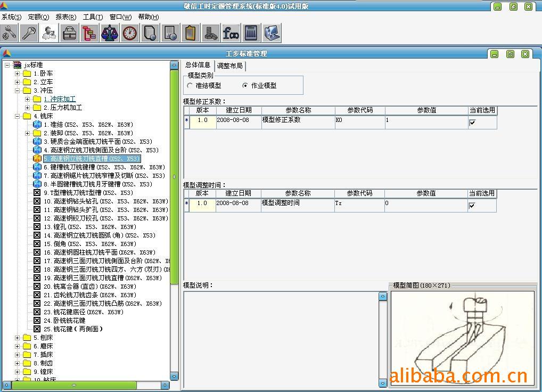Collapse the jx标准 root node
This screenshot has height=392, width=542.
7,65
